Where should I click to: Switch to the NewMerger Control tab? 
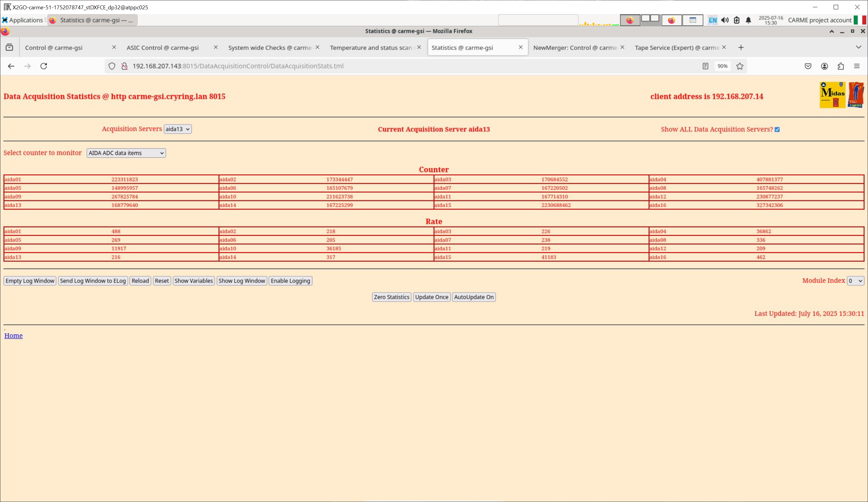[575, 48]
